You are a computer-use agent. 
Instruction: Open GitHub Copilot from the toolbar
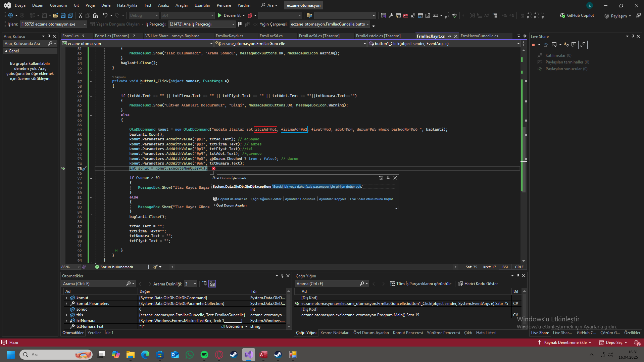(577, 15)
